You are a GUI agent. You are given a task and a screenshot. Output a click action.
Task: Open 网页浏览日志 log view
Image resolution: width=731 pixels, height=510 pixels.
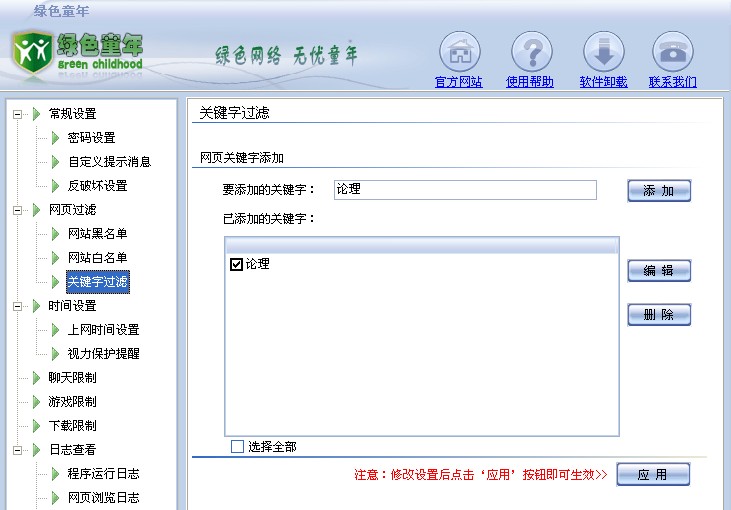point(103,497)
